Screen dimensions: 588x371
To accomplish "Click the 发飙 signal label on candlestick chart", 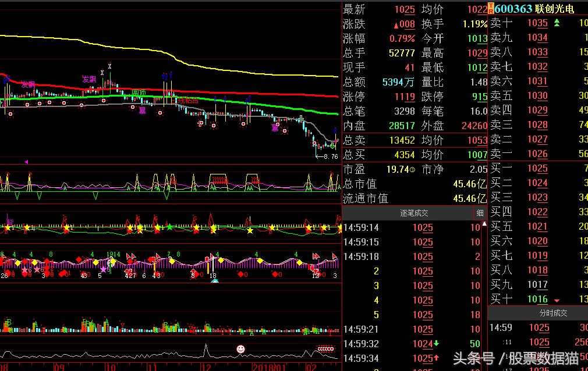I will [x=89, y=79].
